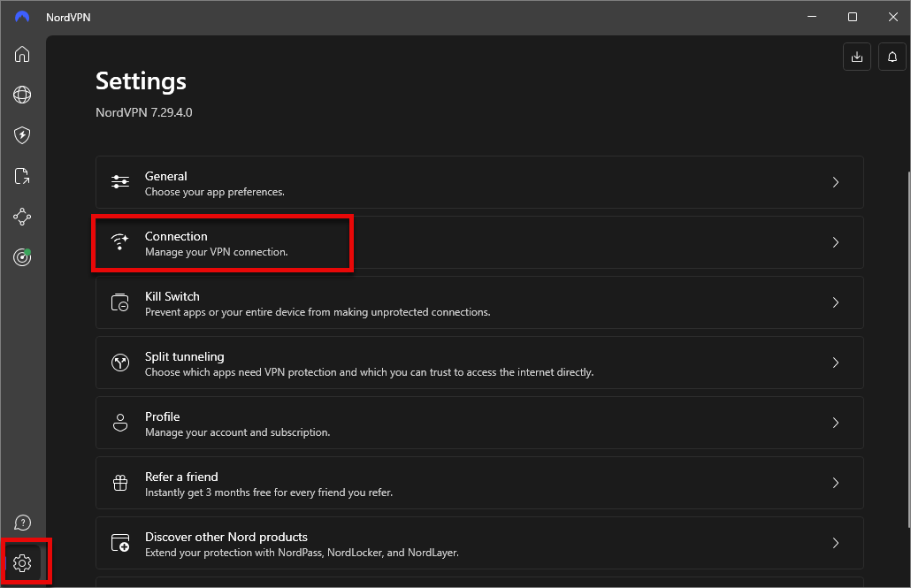Open Connection settings label

[176, 236]
